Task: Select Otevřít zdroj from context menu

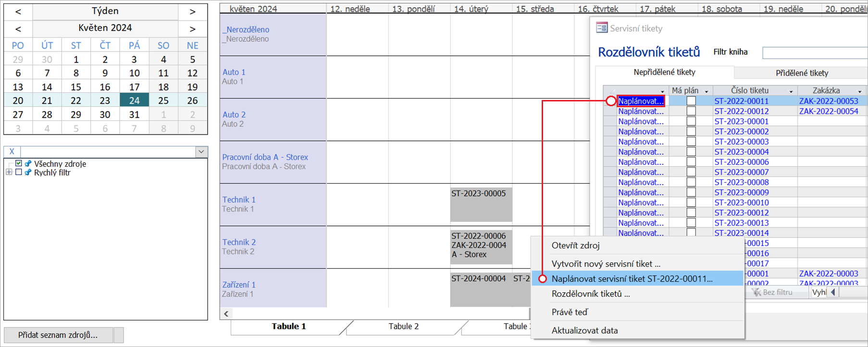Action: point(637,246)
